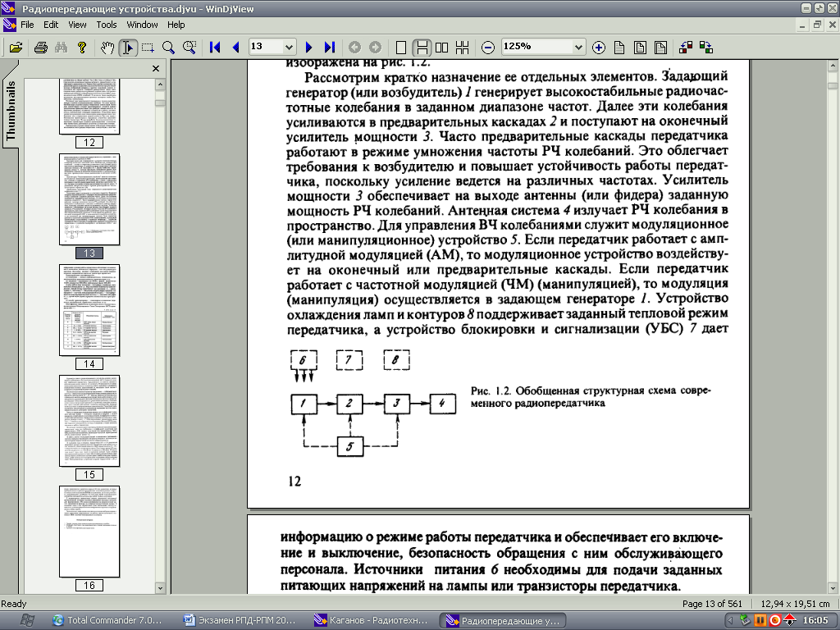Open the 125% zoom level dropdown

pyautogui.click(x=578, y=47)
